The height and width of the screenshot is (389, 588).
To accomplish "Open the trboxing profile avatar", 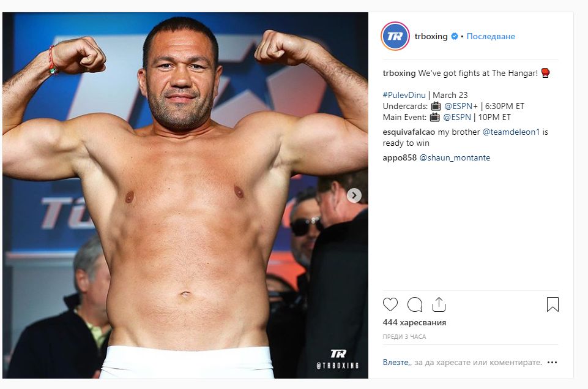I will [395, 36].
